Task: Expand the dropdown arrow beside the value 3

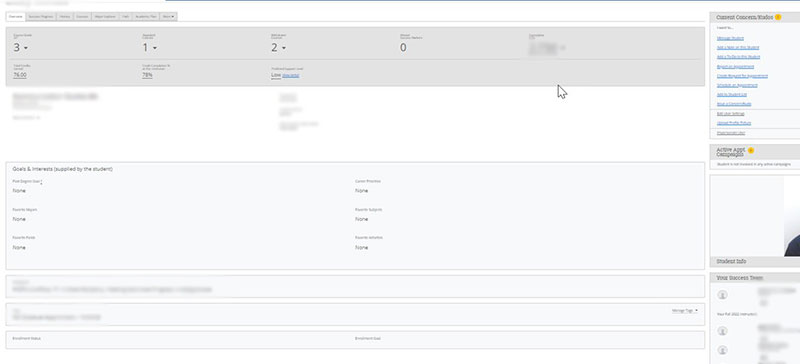Action: pyautogui.click(x=26, y=48)
